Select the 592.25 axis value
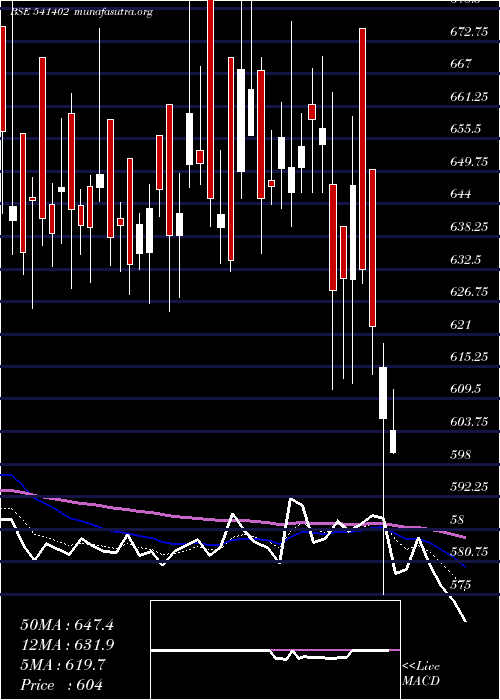This screenshot has width=500, height=700. coord(469,487)
